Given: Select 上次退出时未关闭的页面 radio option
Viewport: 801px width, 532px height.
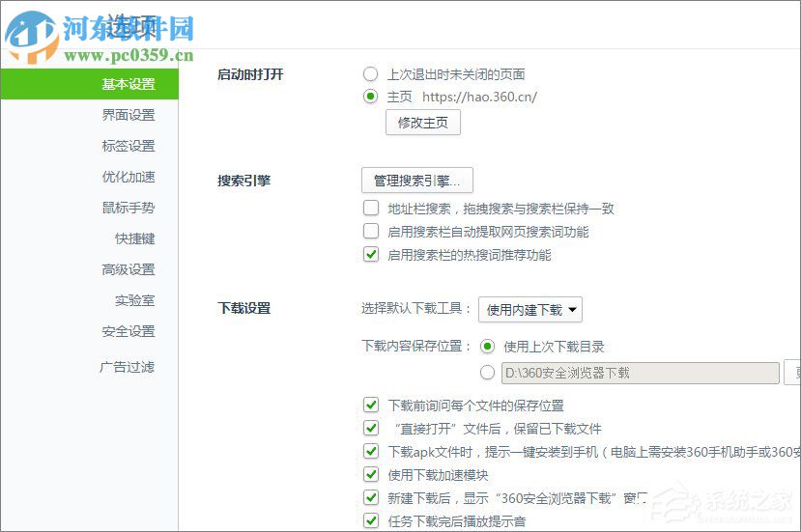Looking at the screenshot, I should pos(370,74).
